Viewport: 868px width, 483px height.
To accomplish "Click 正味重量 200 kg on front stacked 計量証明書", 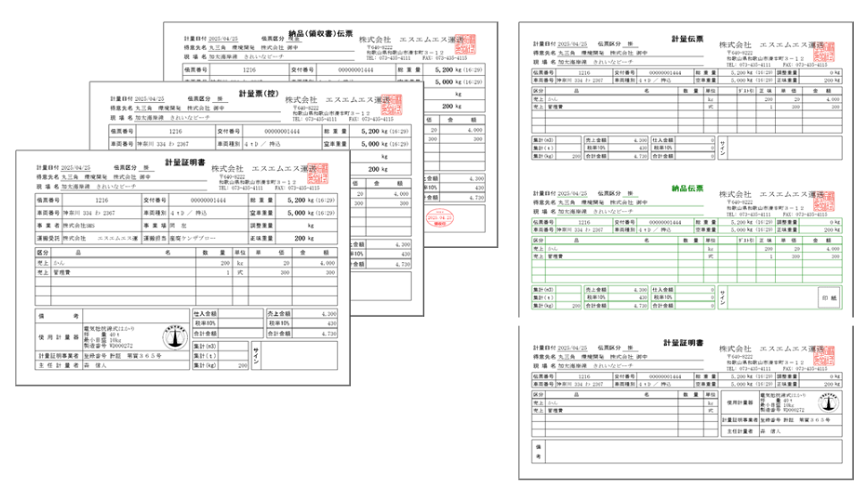I will [x=307, y=238].
